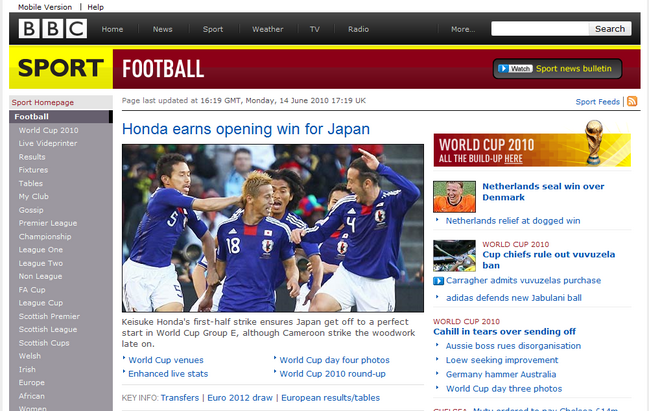The width and height of the screenshot is (649, 411).
Task: Open Gossip in the sidebar
Action: click(x=31, y=210)
